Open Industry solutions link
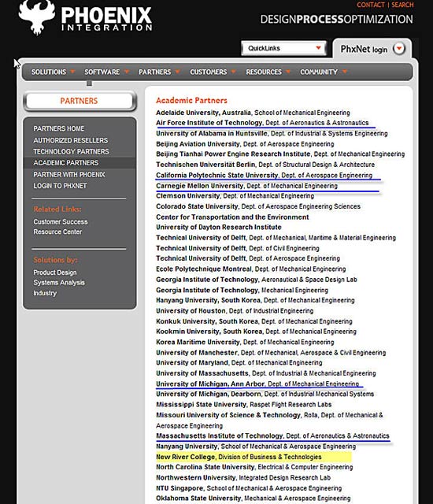This screenshot has height=504, width=433. 45,293
